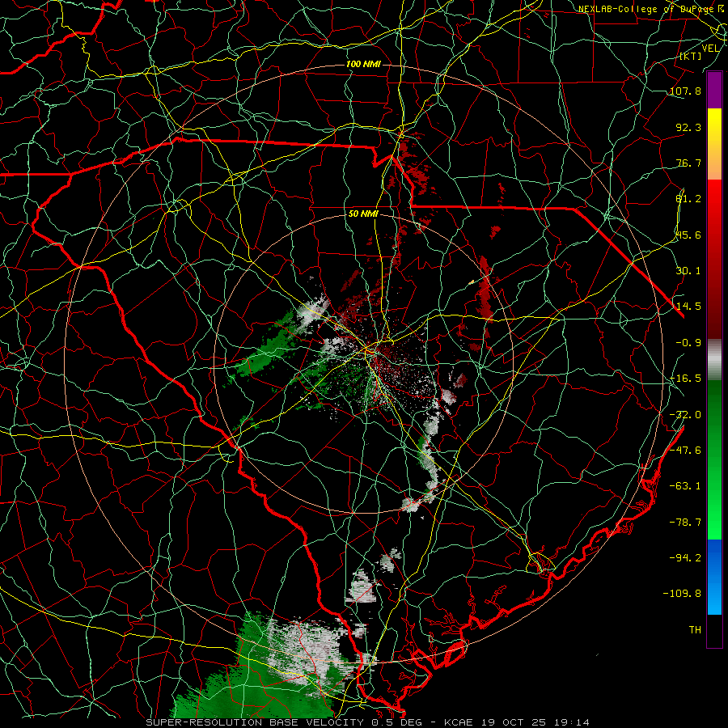This screenshot has width=728, height=728.
Task: Click the TH label under the scale
Action: click(695, 630)
